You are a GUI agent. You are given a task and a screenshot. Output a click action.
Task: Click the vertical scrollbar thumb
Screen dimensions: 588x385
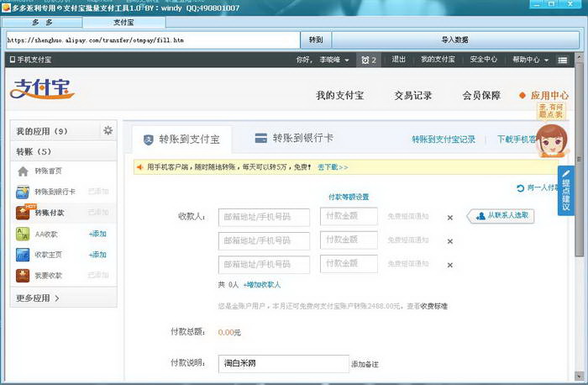click(x=580, y=160)
